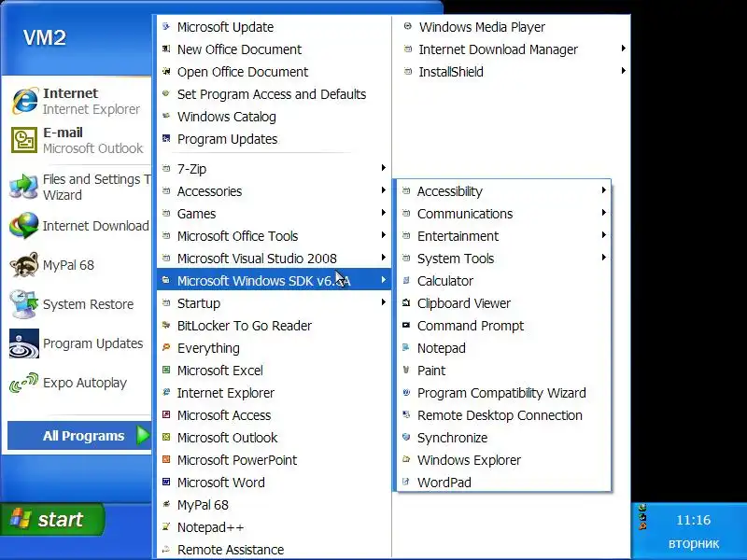Click the Microsoft Excel icon
Image resolution: width=747 pixels, height=560 pixels.
[x=166, y=370]
